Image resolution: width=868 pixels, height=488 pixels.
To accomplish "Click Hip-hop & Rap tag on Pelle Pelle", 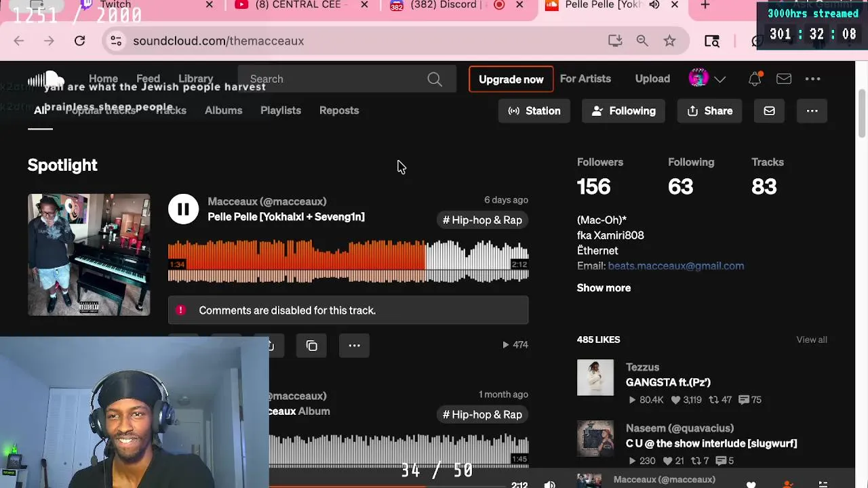I will [482, 220].
